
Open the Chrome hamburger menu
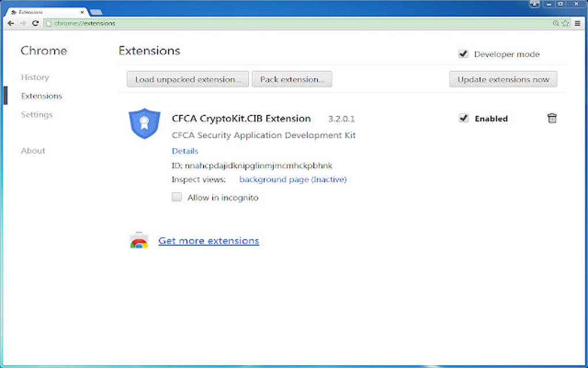pos(578,23)
